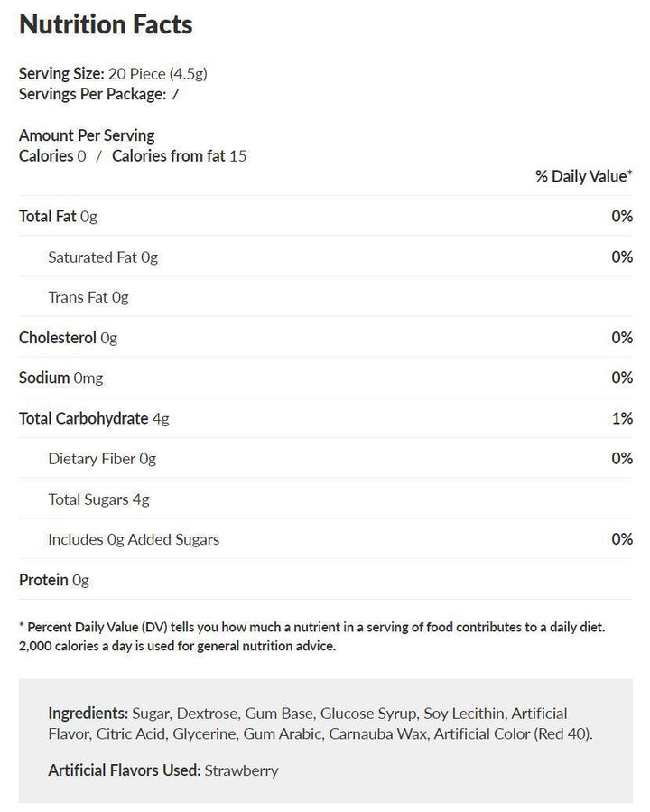Click the 1% daily value for carbohydrate
Screen dimensions: 650x812
pyautogui.click(x=621, y=418)
